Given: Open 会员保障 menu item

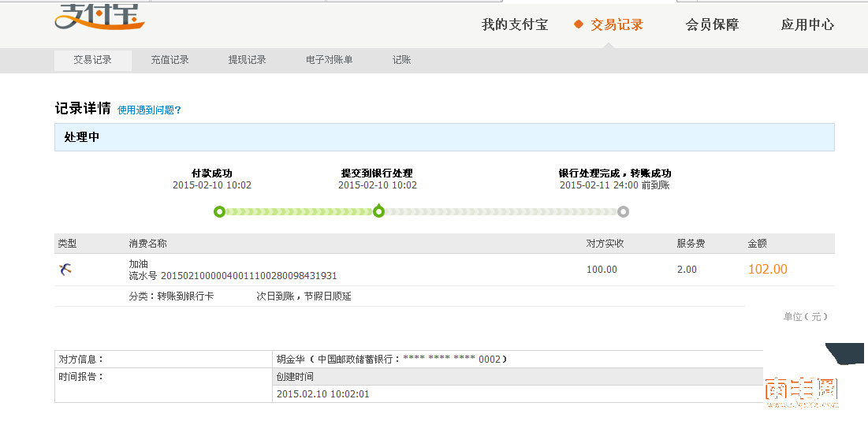Looking at the screenshot, I should point(712,24).
